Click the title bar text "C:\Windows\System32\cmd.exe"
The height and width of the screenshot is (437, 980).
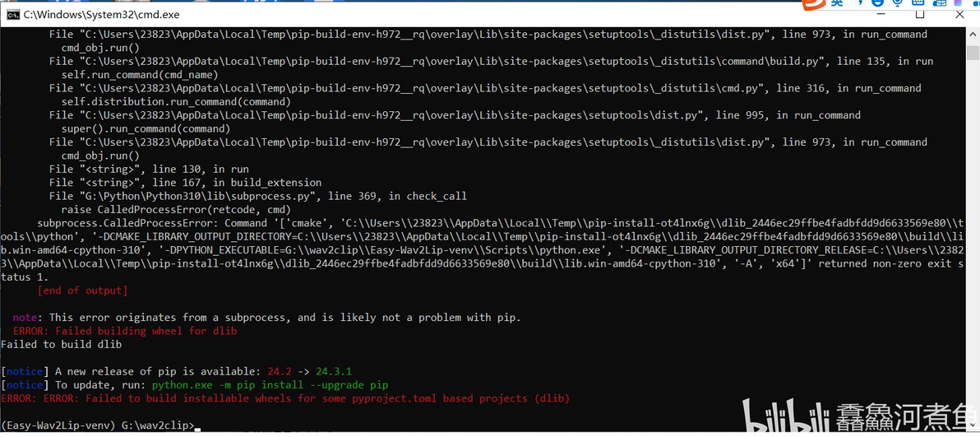point(101,15)
